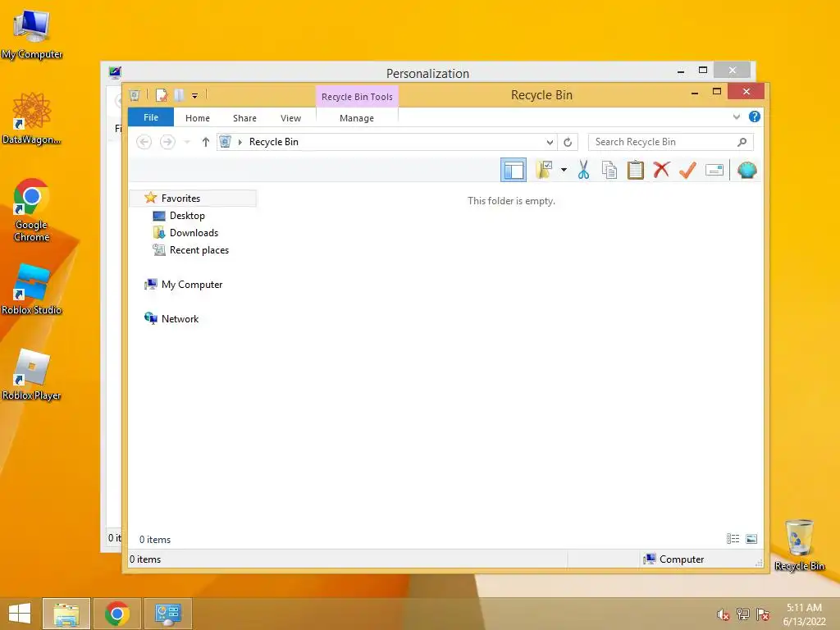Click the search magnifier icon

(x=742, y=142)
